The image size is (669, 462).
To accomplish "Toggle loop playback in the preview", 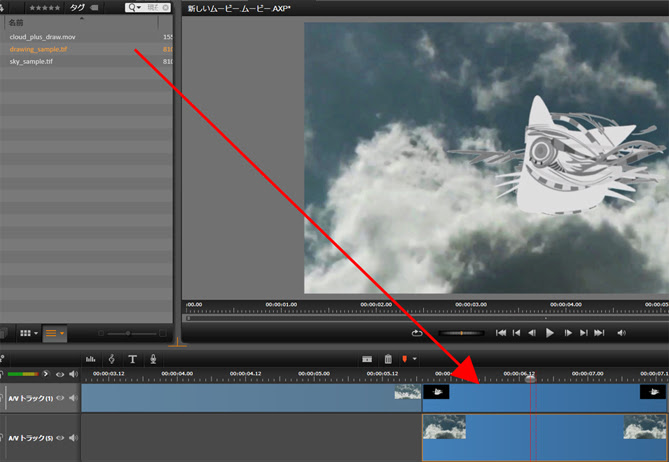I will click(x=417, y=333).
